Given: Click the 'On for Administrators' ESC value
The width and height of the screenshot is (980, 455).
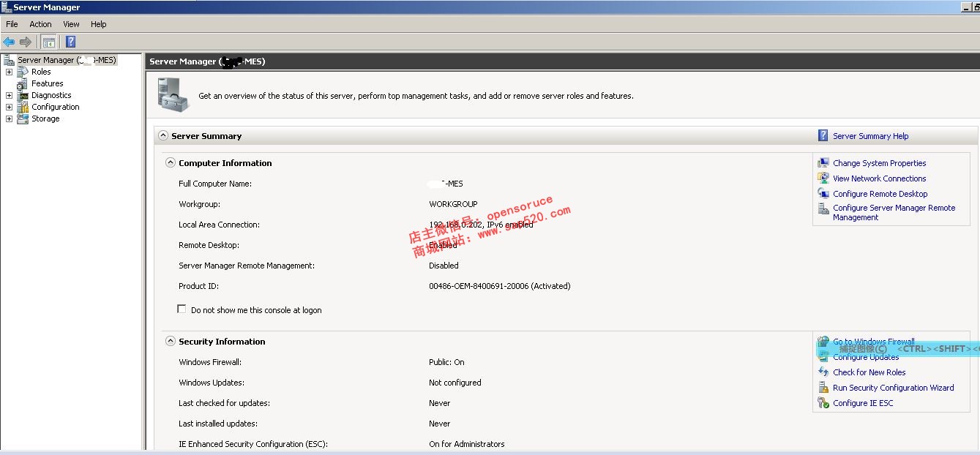Looking at the screenshot, I should pyautogui.click(x=466, y=444).
